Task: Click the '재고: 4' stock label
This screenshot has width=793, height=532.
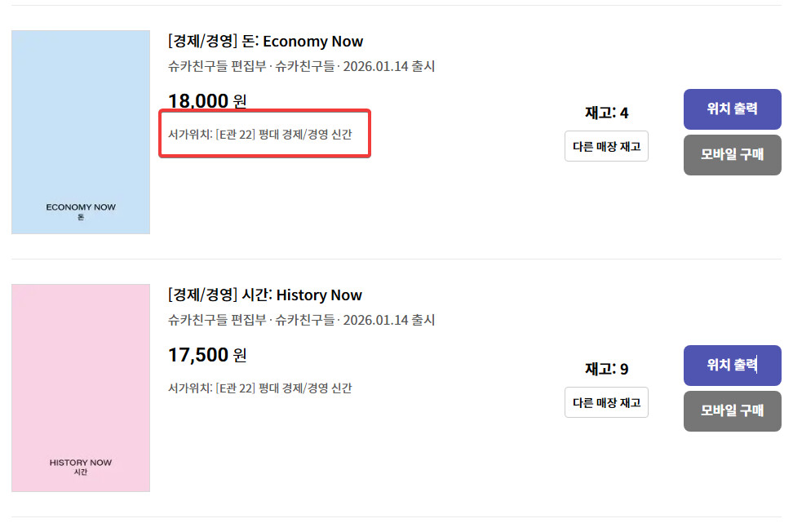Action: [606, 113]
